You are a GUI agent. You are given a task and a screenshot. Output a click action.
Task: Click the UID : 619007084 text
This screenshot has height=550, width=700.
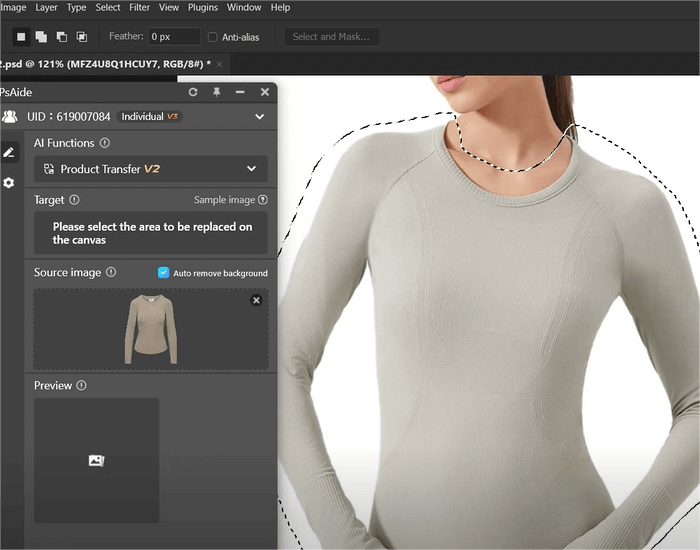[x=69, y=117]
